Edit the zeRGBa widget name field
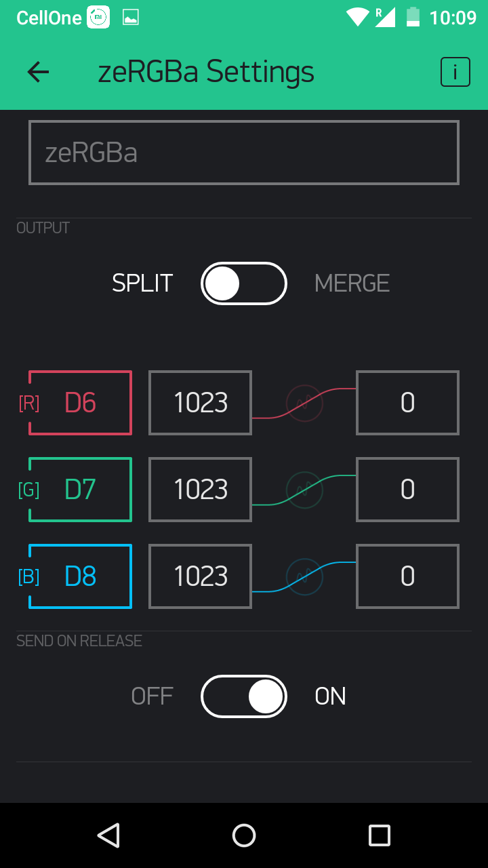 (x=244, y=153)
